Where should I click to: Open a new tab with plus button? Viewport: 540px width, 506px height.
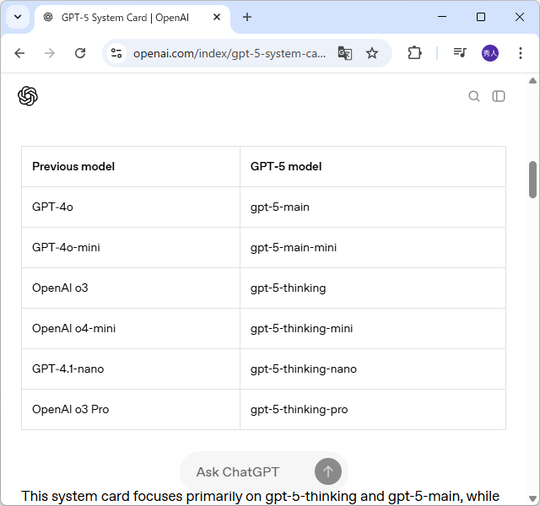[247, 17]
